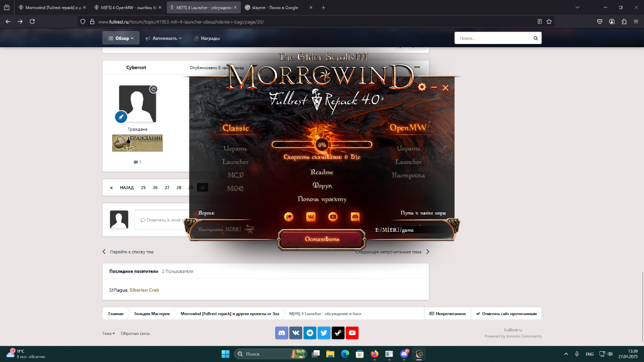Click the forum search magnifier icon
The height and width of the screenshot is (362, 644).
click(535, 39)
